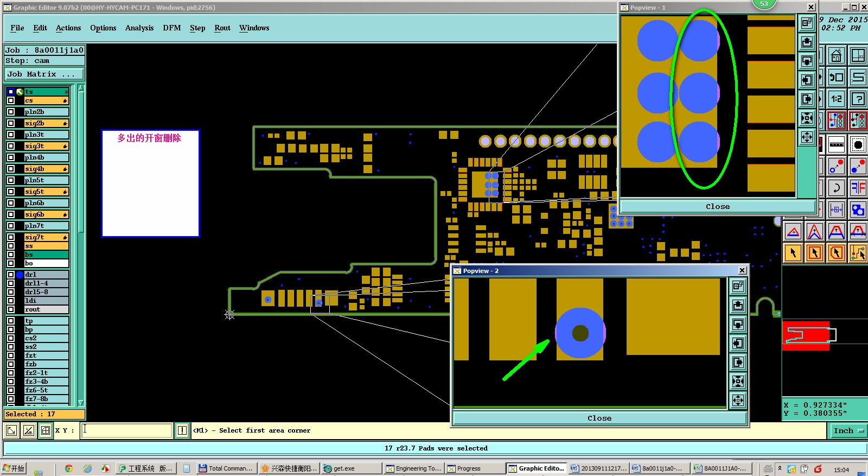Viewport: 868px width, 476px height.
Task: Click the 1:2 scale icon
Action: 837,99
